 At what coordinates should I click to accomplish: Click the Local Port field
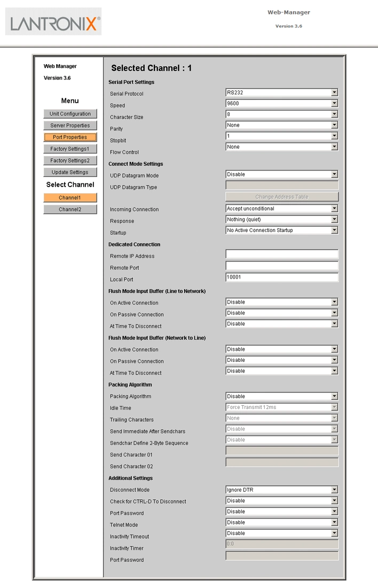[x=282, y=277]
